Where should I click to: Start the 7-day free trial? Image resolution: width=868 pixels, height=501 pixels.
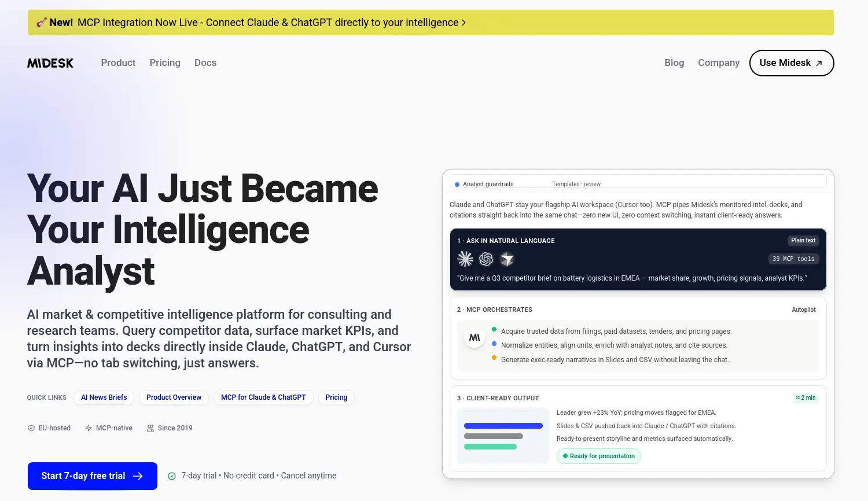click(93, 476)
